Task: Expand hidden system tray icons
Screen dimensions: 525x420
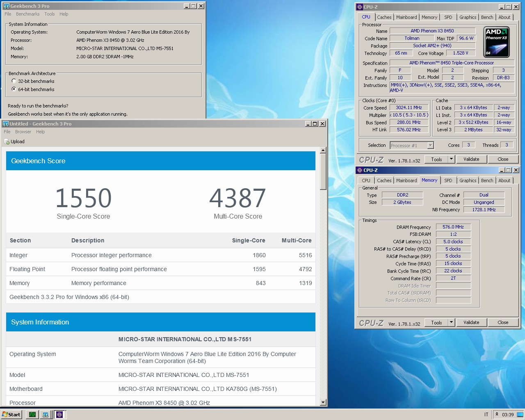Action: [x=497, y=414]
